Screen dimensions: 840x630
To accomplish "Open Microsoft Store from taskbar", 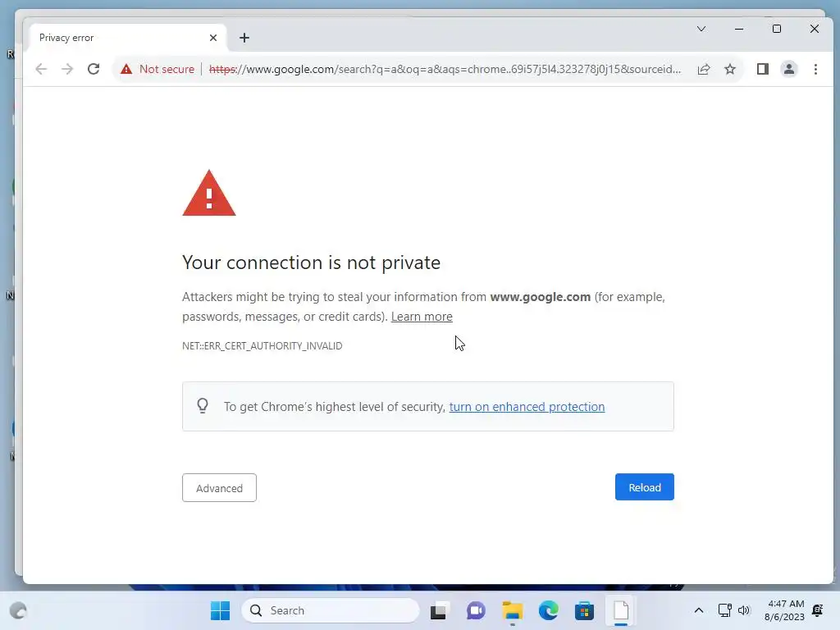I will coord(584,610).
